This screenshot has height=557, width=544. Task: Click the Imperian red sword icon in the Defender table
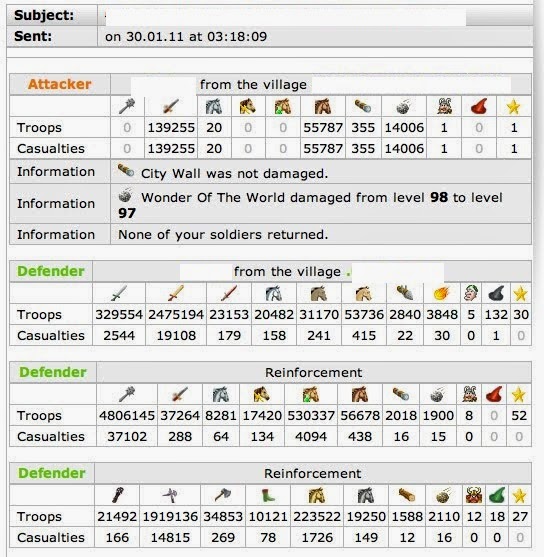[x=229, y=293]
